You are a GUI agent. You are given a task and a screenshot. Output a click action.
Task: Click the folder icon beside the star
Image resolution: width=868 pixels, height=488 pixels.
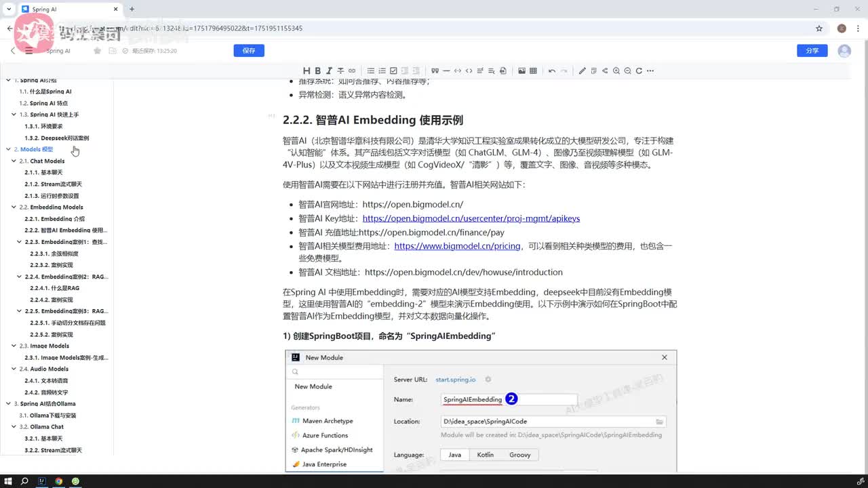coord(113,51)
